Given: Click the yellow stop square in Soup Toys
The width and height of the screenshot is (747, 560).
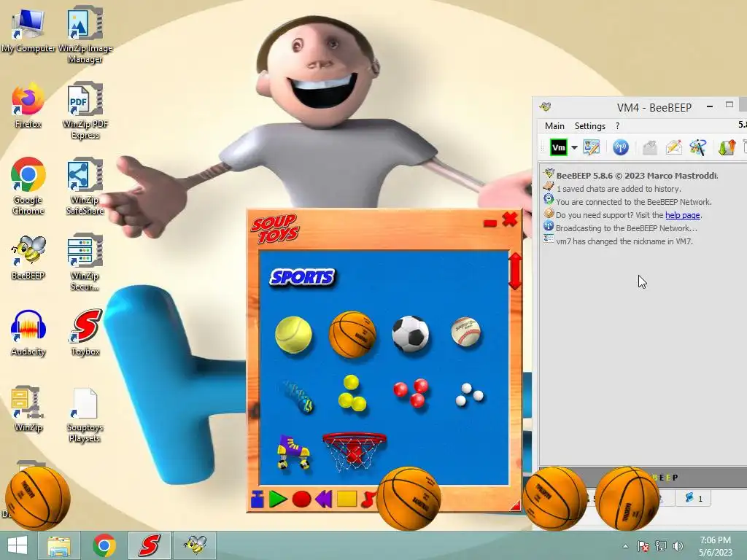Looking at the screenshot, I should [347, 499].
